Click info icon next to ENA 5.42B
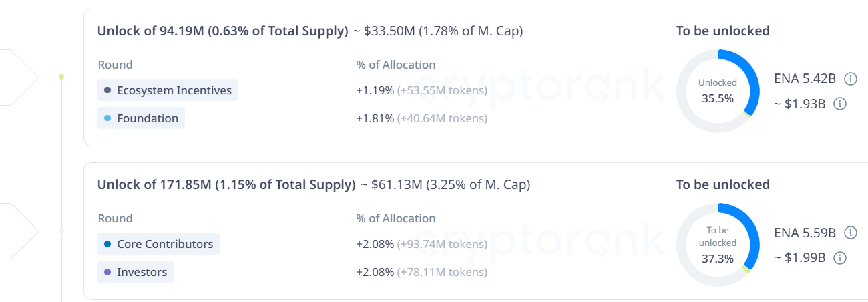Viewport: 868px width, 302px height. [851, 79]
